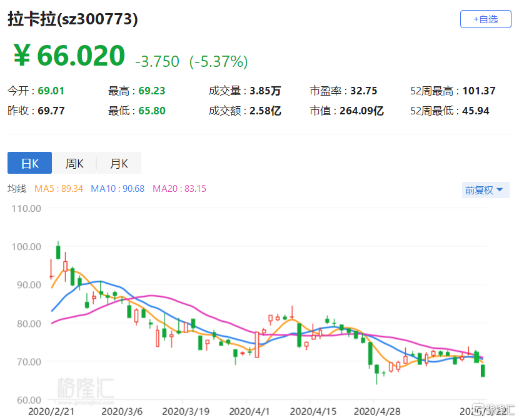Click the 2020/3/6 date axis label
The height and width of the screenshot is (420, 519).
pyautogui.click(x=122, y=412)
